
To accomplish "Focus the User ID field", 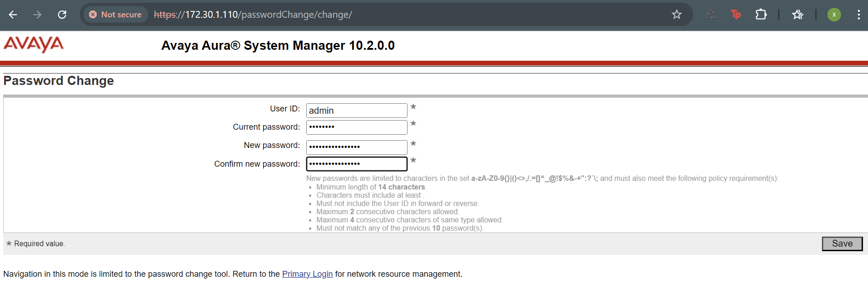I will (357, 111).
